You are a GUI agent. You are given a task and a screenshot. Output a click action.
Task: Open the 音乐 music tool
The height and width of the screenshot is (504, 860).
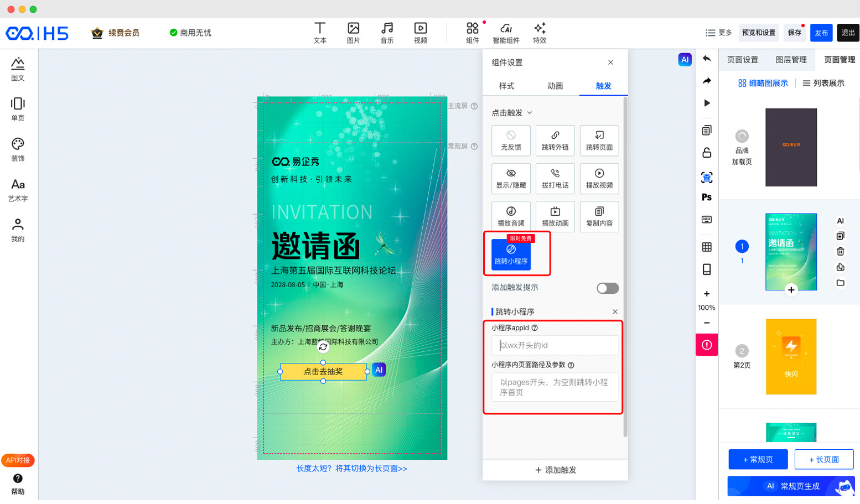pyautogui.click(x=387, y=33)
